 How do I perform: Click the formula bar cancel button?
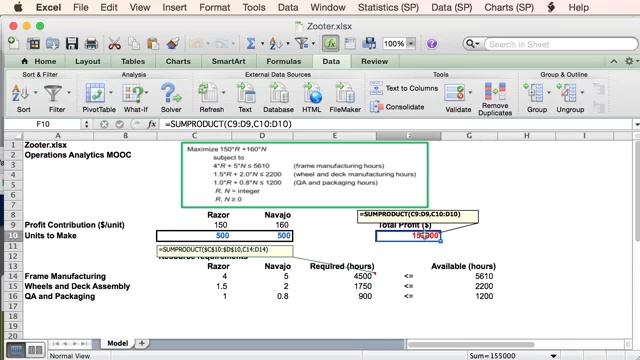point(104,124)
